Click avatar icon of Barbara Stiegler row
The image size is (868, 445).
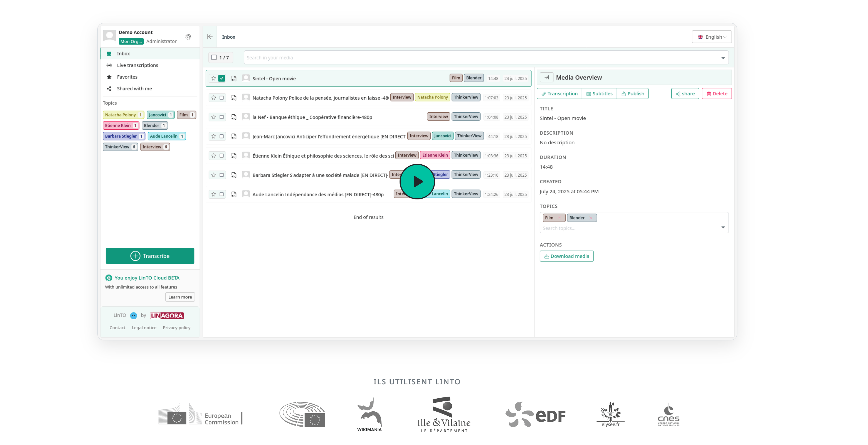(x=246, y=174)
